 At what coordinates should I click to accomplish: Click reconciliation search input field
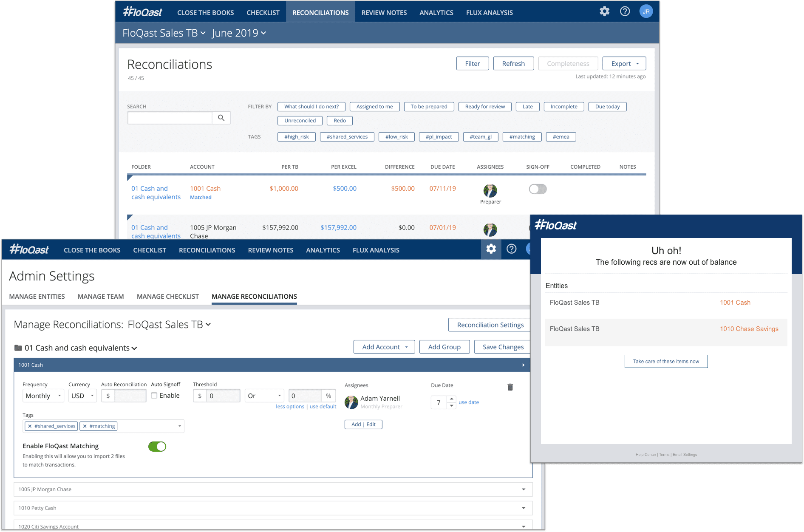pos(170,118)
